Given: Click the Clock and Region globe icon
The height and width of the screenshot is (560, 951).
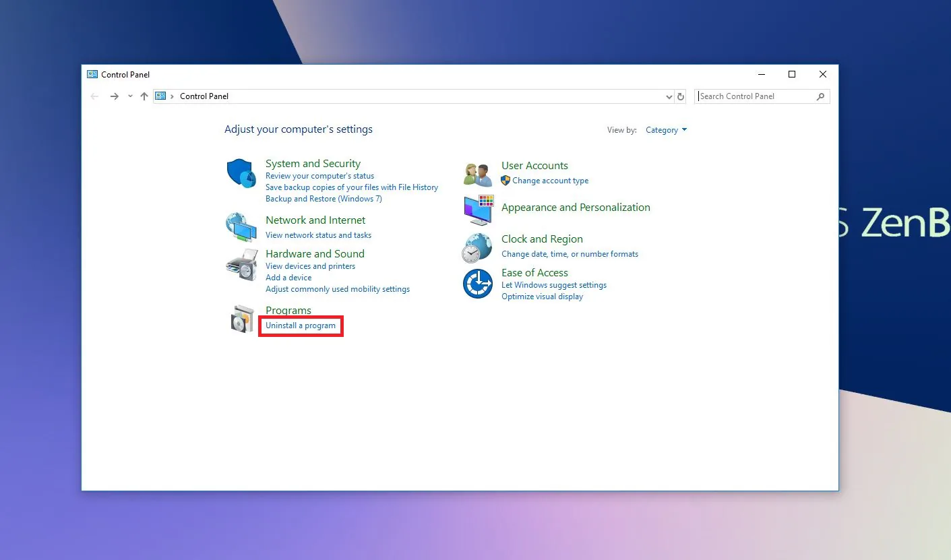Looking at the screenshot, I should click(x=477, y=248).
